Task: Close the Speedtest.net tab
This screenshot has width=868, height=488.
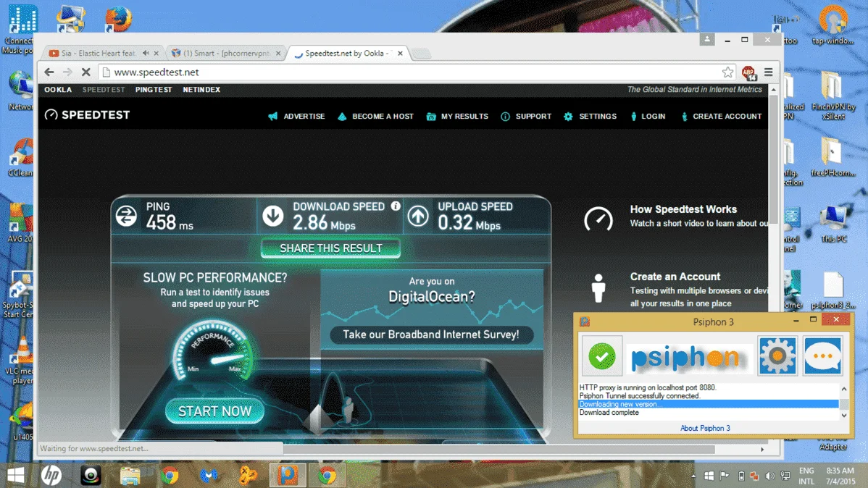Action: pos(400,53)
